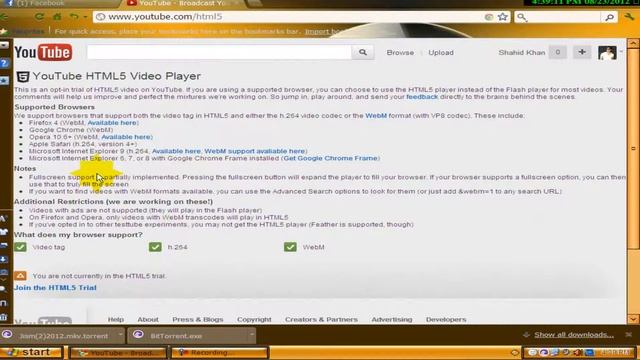
Task: Click the undo closed tab arrow icon
Action: [73, 17]
